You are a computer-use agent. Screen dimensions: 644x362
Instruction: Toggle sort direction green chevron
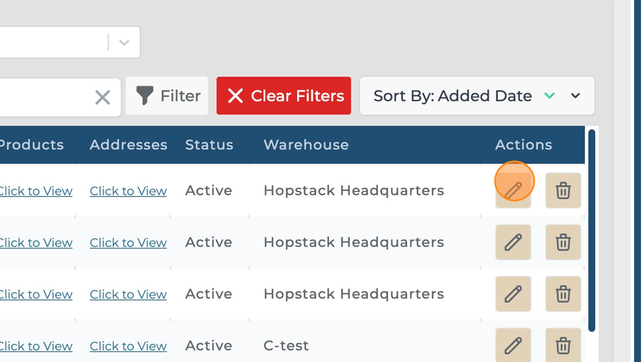[x=550, y=96]
